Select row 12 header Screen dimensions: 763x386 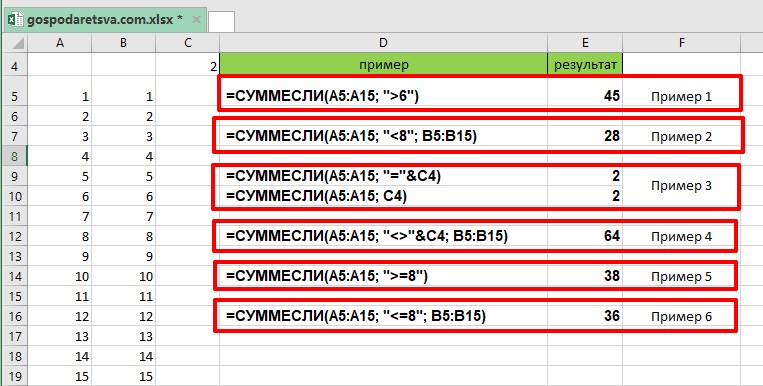[14, 237]
